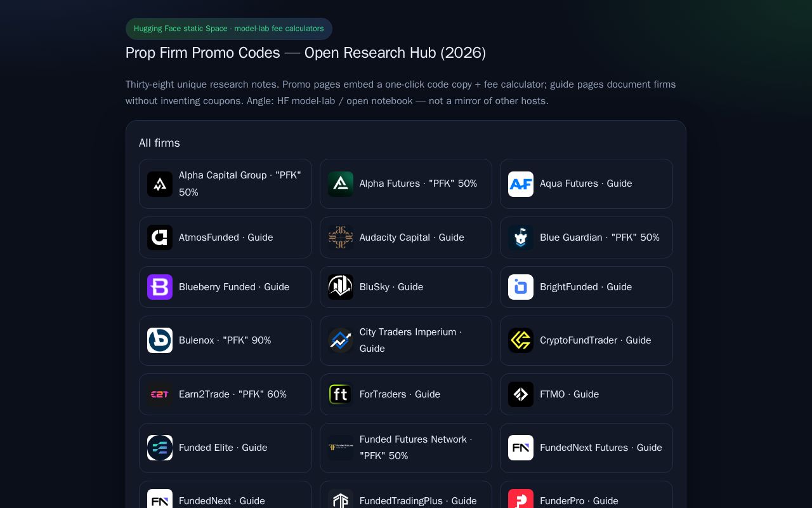812x508 pixels.
Task: Open the AtmosFunded guide link
Action: pos(225,237)
